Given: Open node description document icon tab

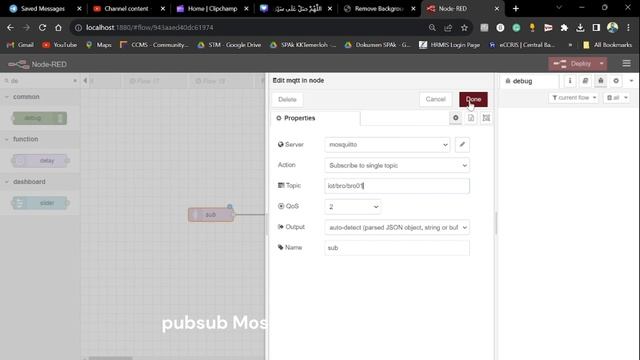Looking at the screenshot, I should pyautogui.click(x=471, y=118).
